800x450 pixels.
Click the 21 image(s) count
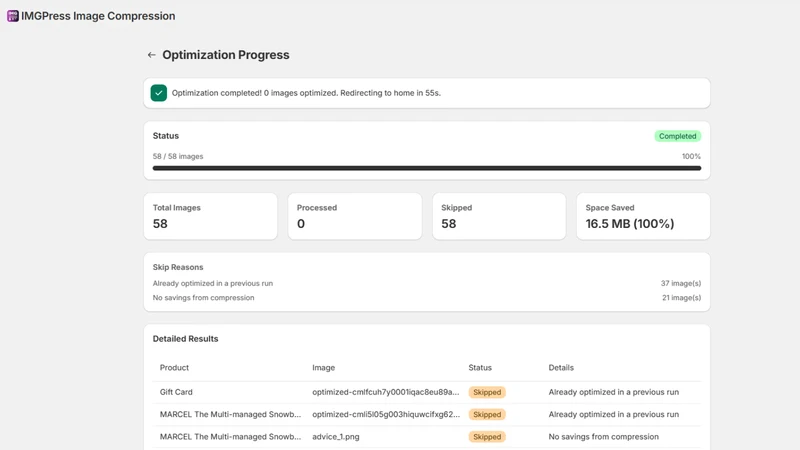coord(681,297)
